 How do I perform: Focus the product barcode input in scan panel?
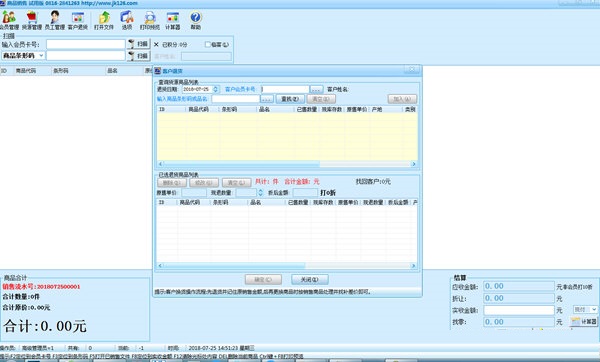click(x=86, y=56)
